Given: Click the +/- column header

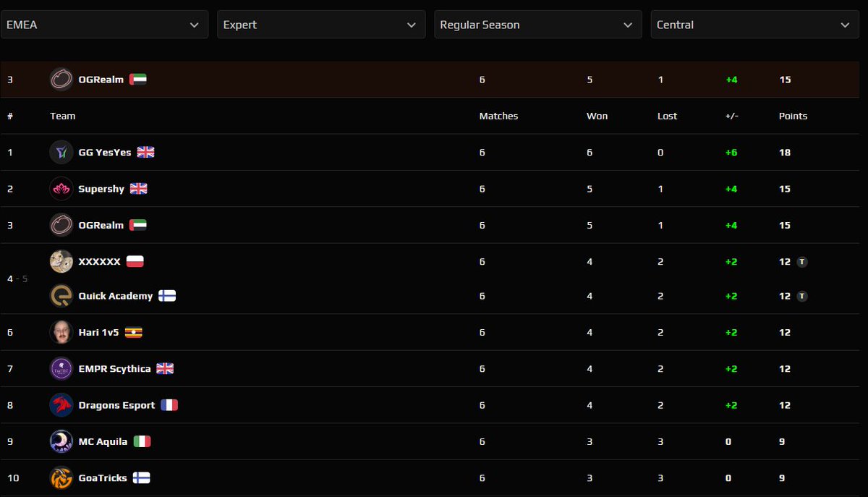Looking at the screenshot, I should pos(731,116).
